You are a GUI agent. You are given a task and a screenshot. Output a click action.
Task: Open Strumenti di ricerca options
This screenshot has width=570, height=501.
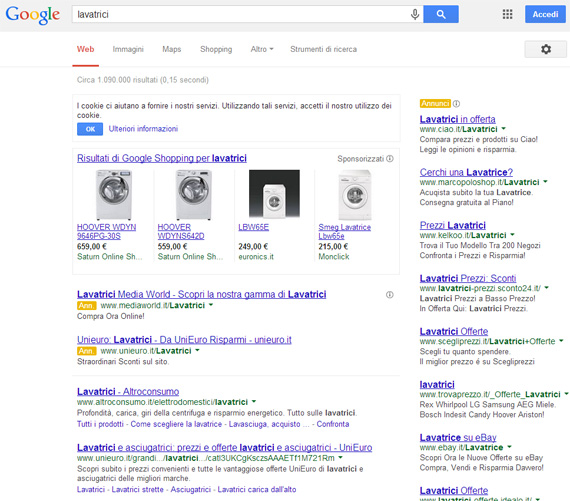point(323,49)
